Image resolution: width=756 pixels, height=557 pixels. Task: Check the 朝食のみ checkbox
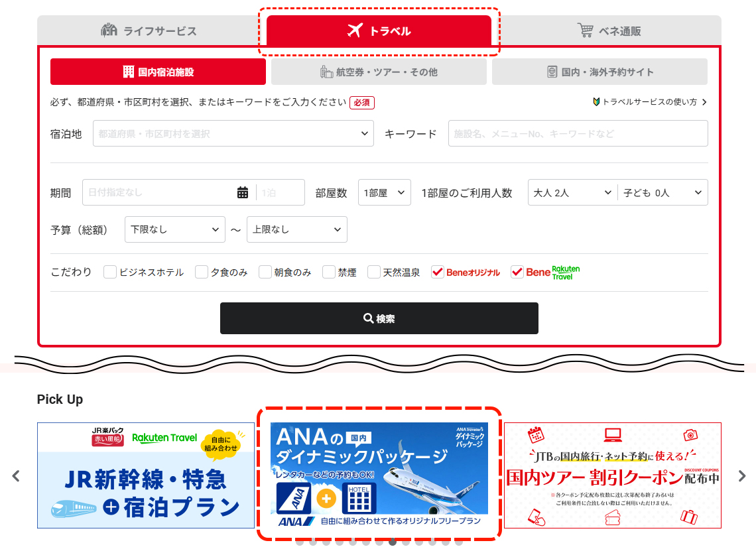point(265,272)
